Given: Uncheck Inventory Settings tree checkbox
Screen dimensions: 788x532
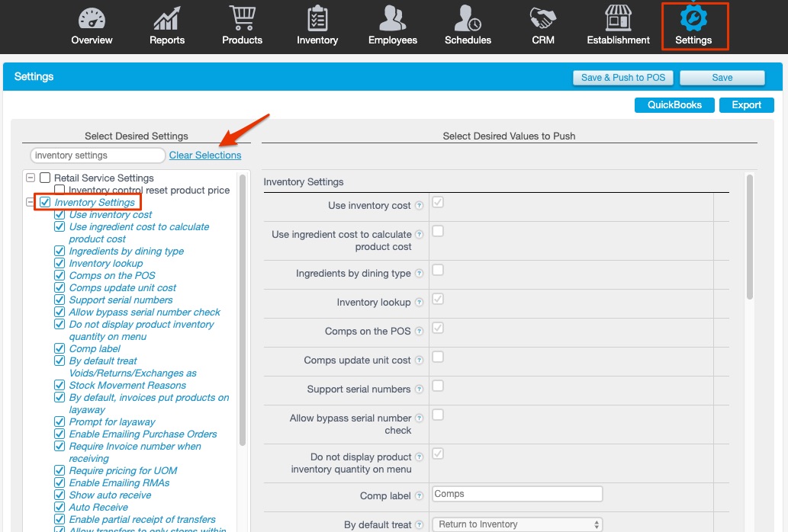Looking at the screenshot, I should [45, 203].
